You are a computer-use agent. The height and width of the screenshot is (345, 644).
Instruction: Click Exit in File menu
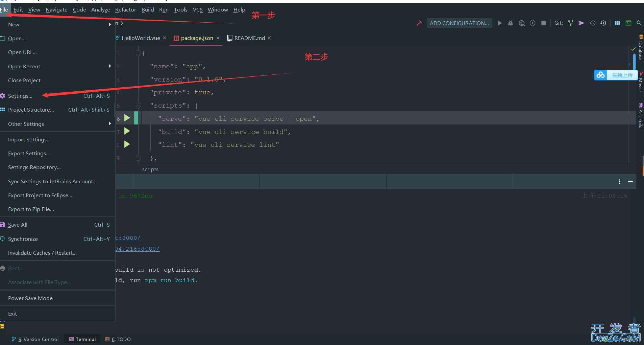pyautogui.click(x=57, y=314)
